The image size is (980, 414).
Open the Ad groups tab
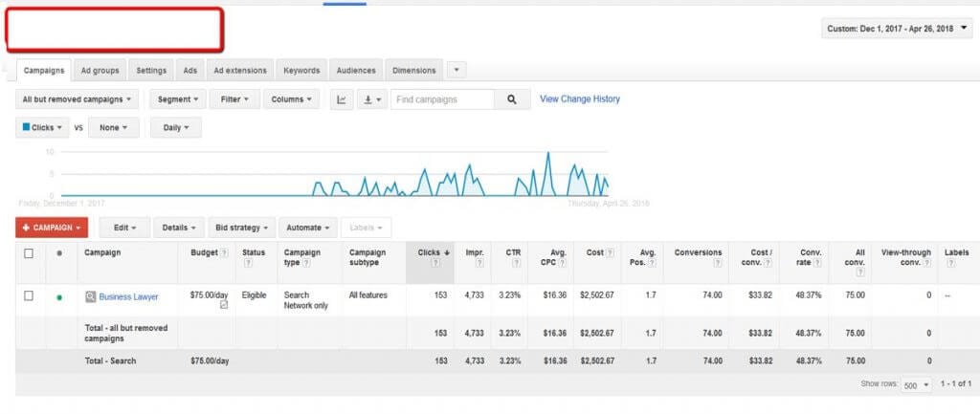[x=99, y=71]
